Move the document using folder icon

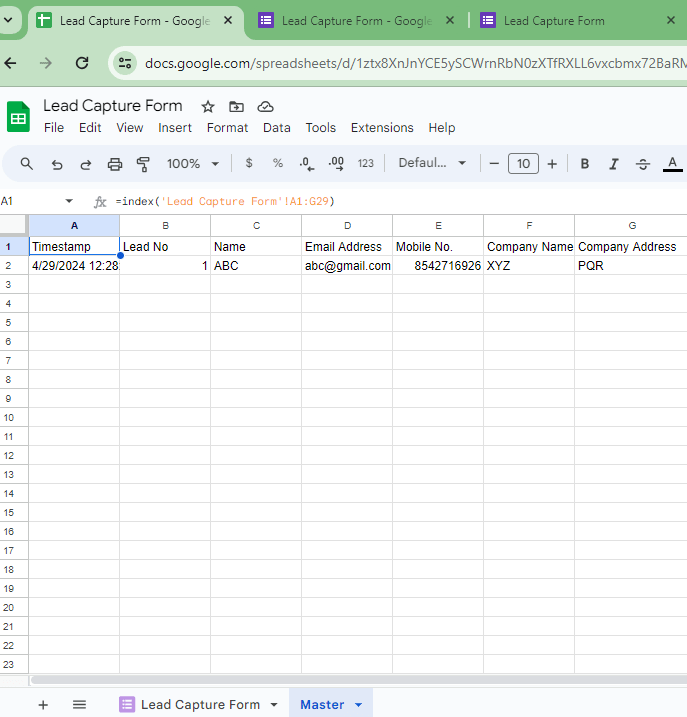[236, 107]
